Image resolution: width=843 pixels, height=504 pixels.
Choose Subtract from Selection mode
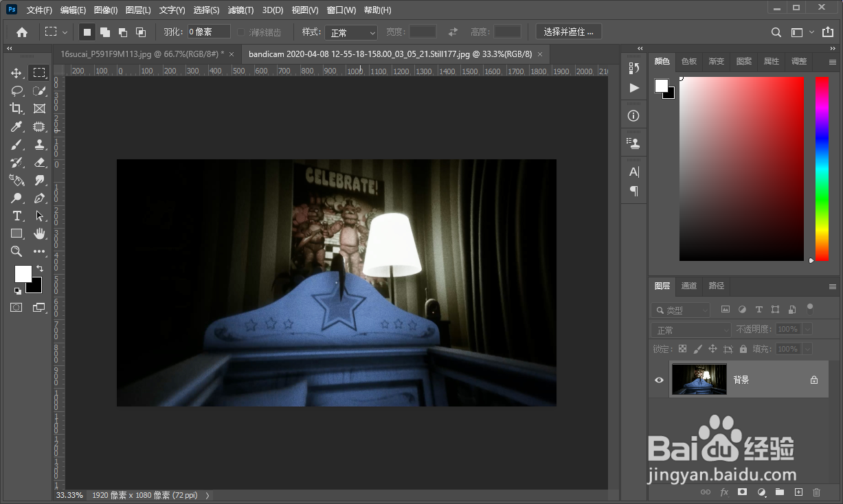[x=123, y=32]
